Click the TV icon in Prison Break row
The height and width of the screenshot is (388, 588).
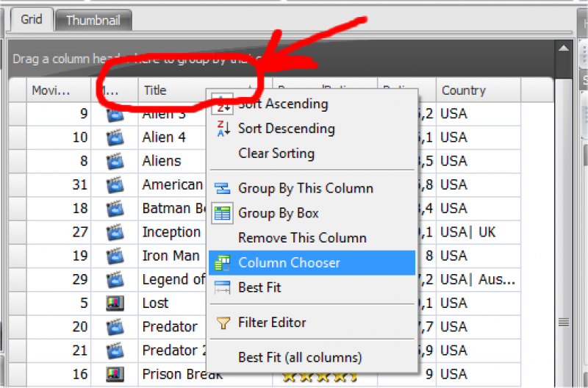(x=115, y=374)
